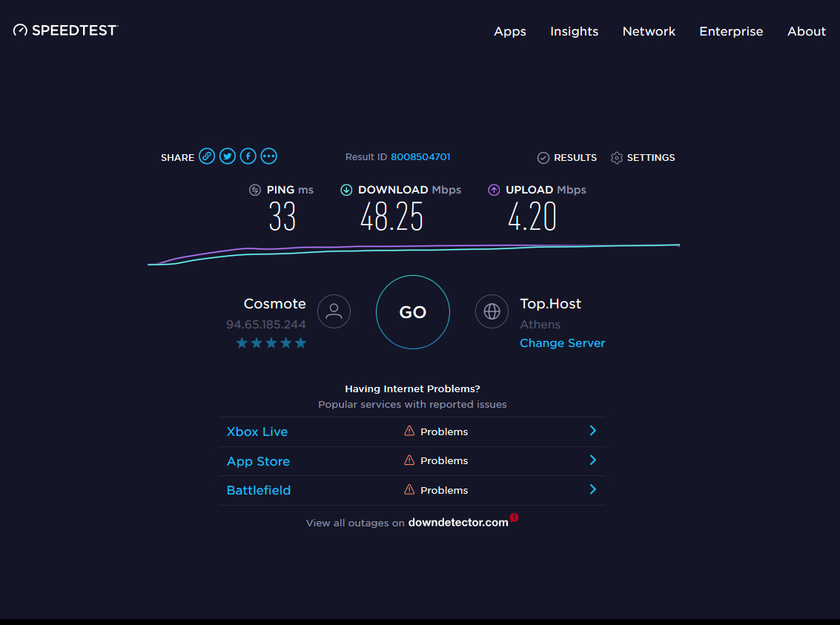The height and width of the screenshot is (625, 840).
Task: Open the Battlefield link
Action: click(x=259, y=490)
